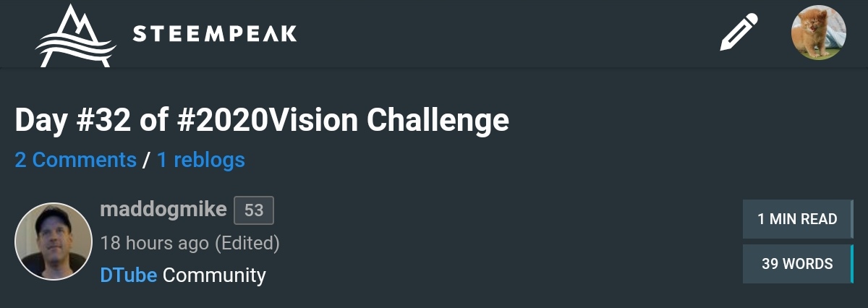The width and height of the screenshot is (868, 308).
Task: Show the 1 reblogs list
Action: (x=200, y=160)
